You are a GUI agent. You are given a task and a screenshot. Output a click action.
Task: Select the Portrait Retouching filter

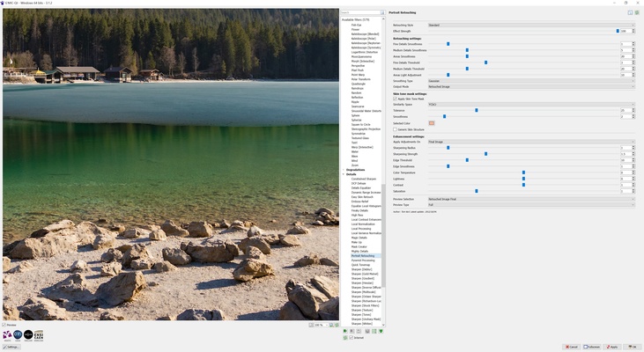point(363,255)
